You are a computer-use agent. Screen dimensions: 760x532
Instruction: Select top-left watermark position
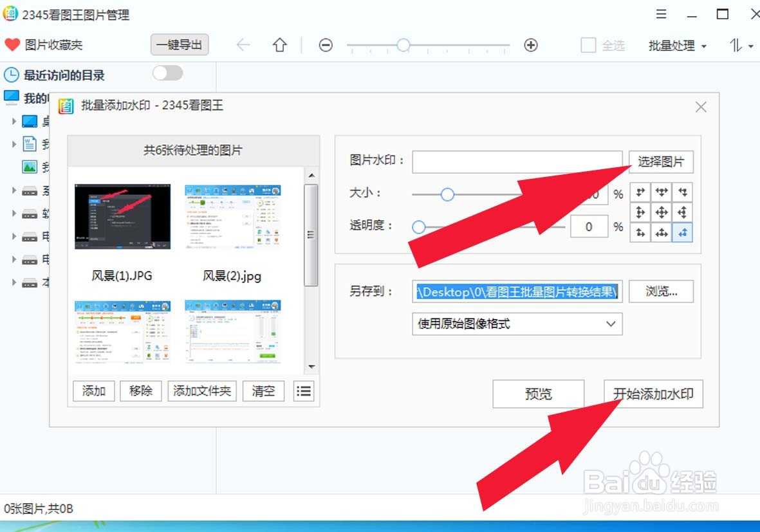640,192
